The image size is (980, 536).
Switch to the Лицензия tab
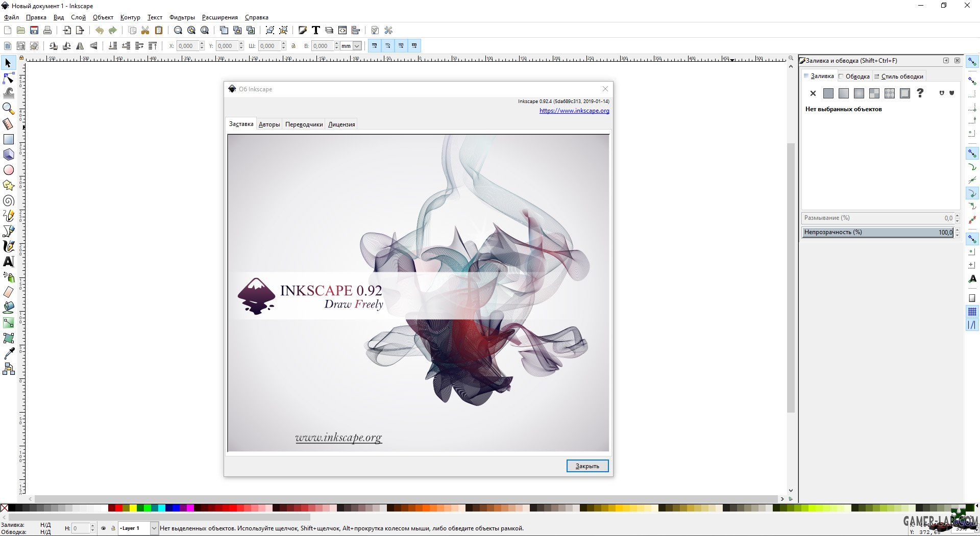[x=341, y=124]
